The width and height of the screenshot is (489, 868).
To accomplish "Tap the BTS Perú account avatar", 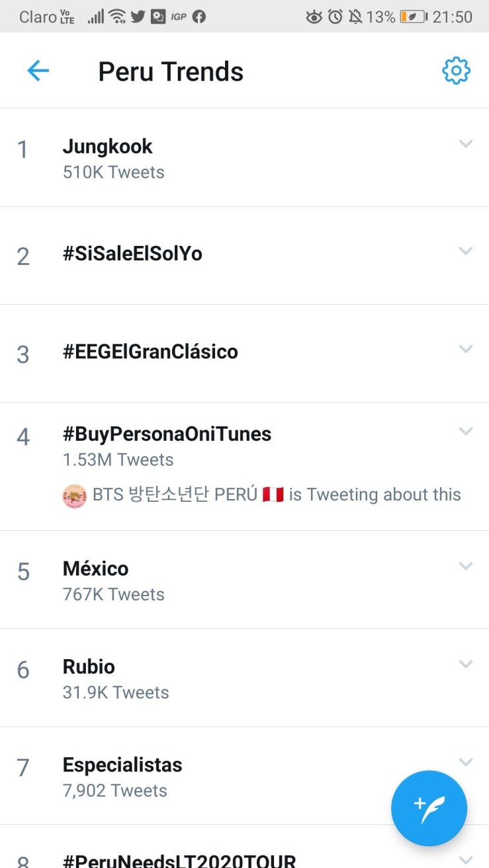I will pos(75,496).
